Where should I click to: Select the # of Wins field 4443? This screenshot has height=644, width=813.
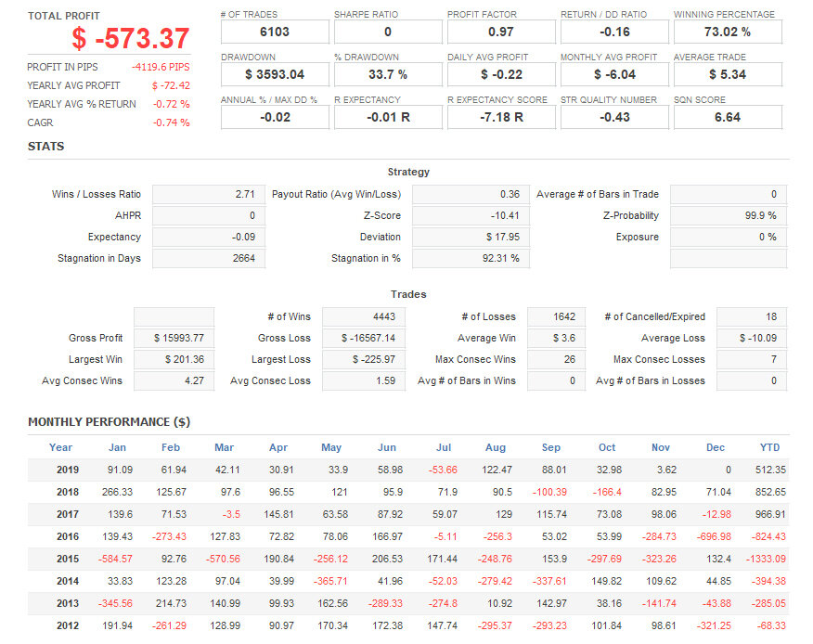point(364,316)
